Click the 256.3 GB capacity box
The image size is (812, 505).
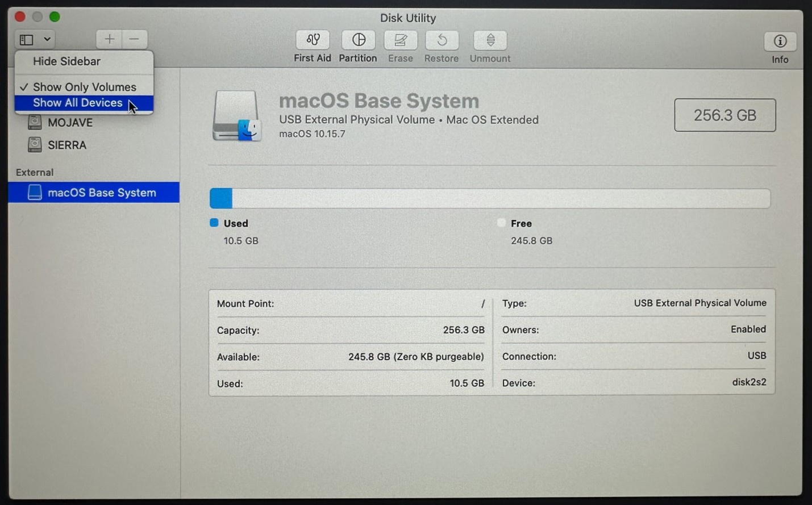coord(725,115)
